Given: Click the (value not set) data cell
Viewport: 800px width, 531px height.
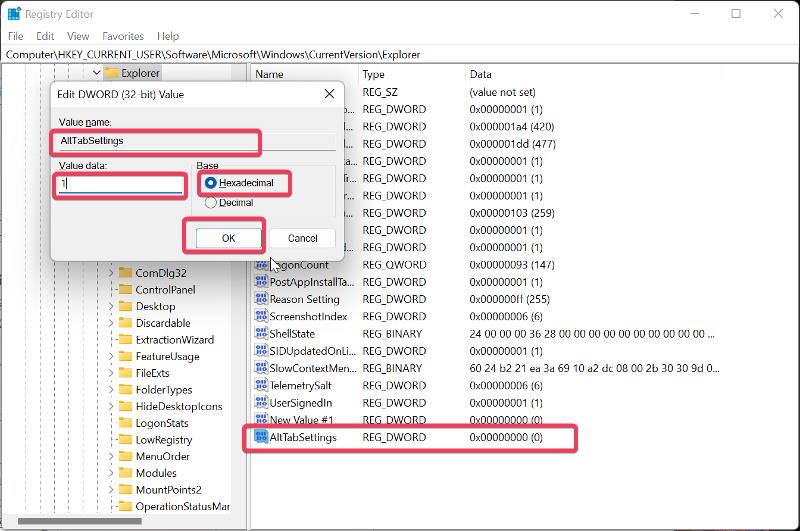Looking at the screenshot, I should [502, 92].
